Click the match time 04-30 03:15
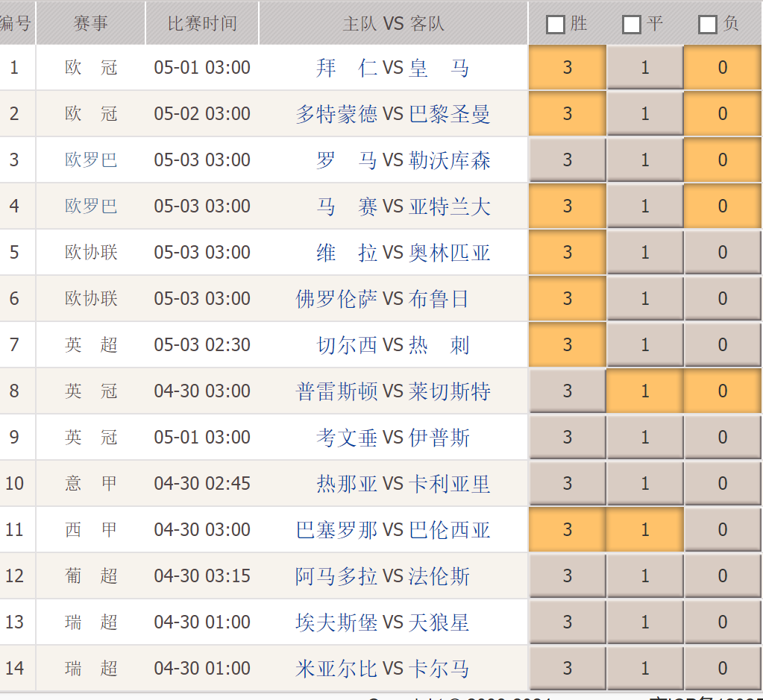 [x=202, y=576]
